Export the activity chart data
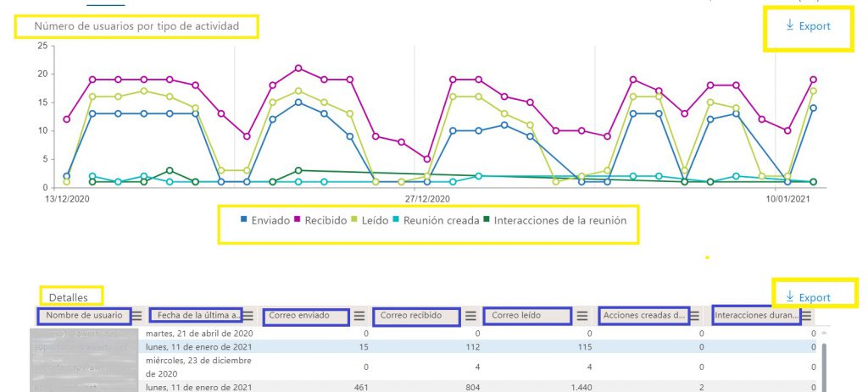Viewport: 868px width, 392px height. pyautogui.click(x=808, y=26)
